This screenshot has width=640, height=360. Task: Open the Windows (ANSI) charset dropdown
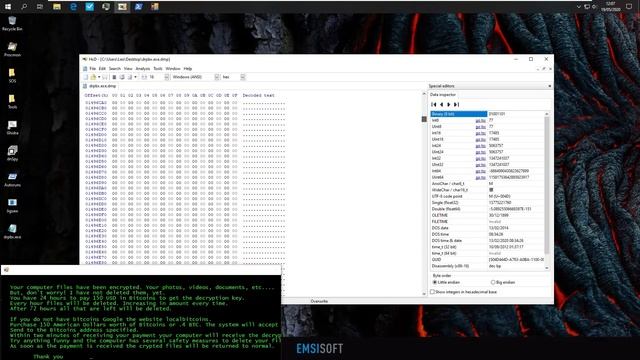coord(217,77)
